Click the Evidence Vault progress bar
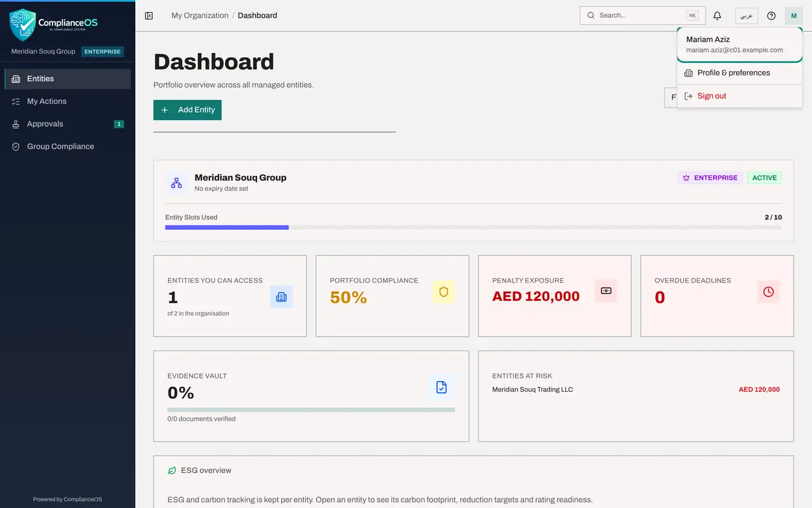The height and width of the screenshot is (508, 812). click(x=311, y=410)
